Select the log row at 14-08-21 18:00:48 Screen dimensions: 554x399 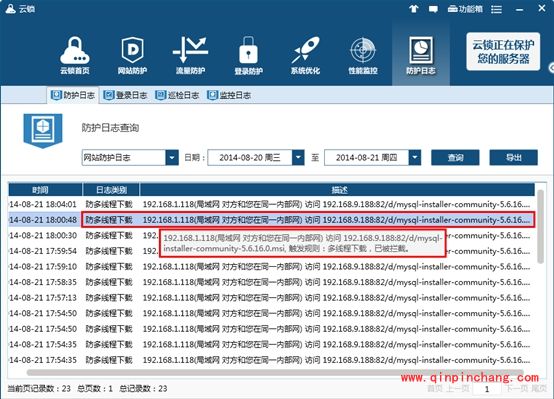coord(271,220)
